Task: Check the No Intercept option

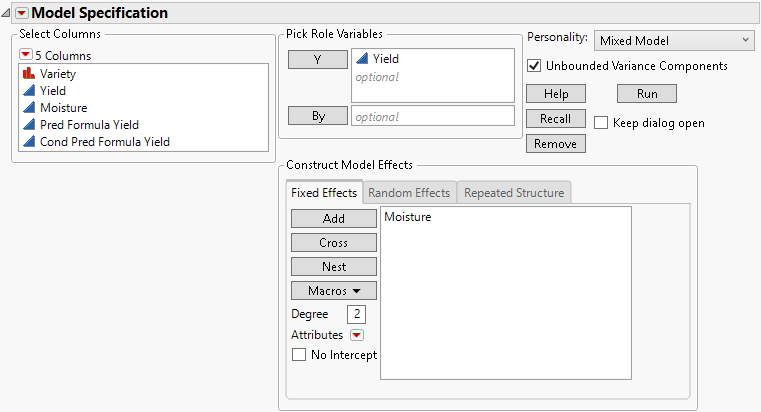Action: point(299,354)
